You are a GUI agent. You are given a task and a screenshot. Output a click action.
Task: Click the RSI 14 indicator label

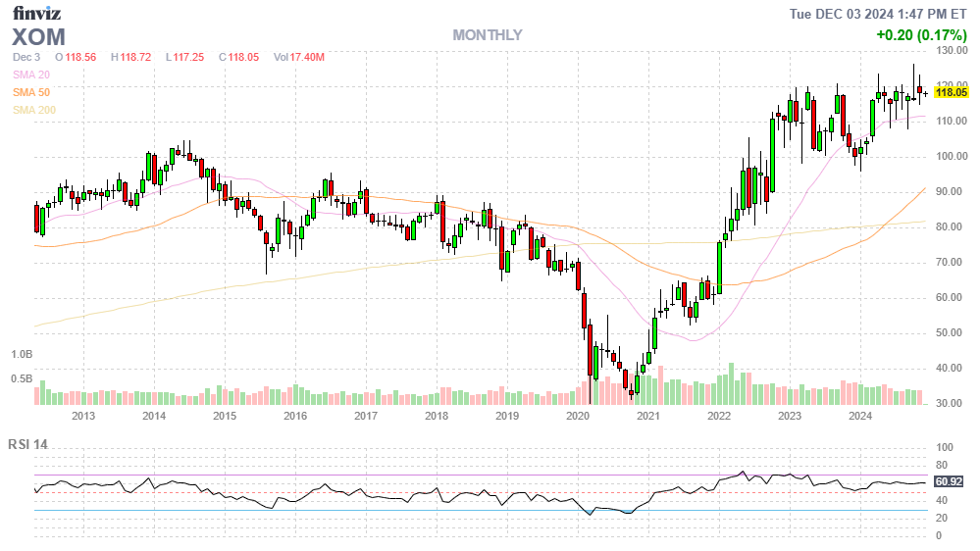pyautogui.click(x=28, y=444)
